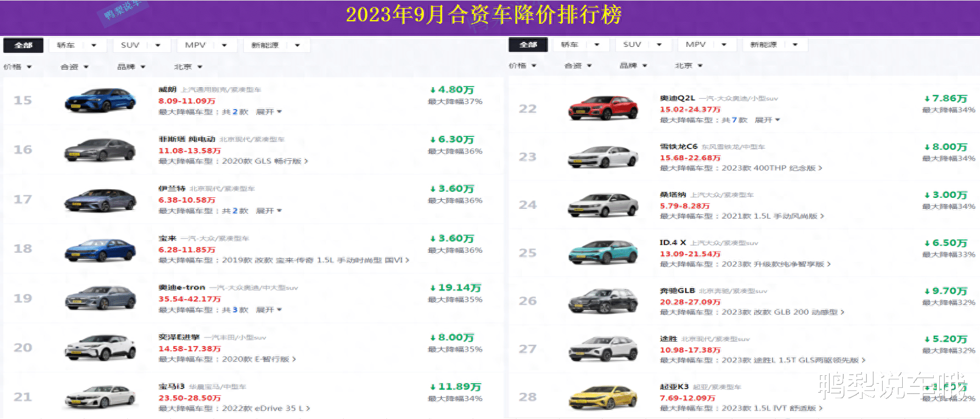Click the 奥迪e-tron car thumbnail
Screen dimensions: 980x419
tap(100, 298)
